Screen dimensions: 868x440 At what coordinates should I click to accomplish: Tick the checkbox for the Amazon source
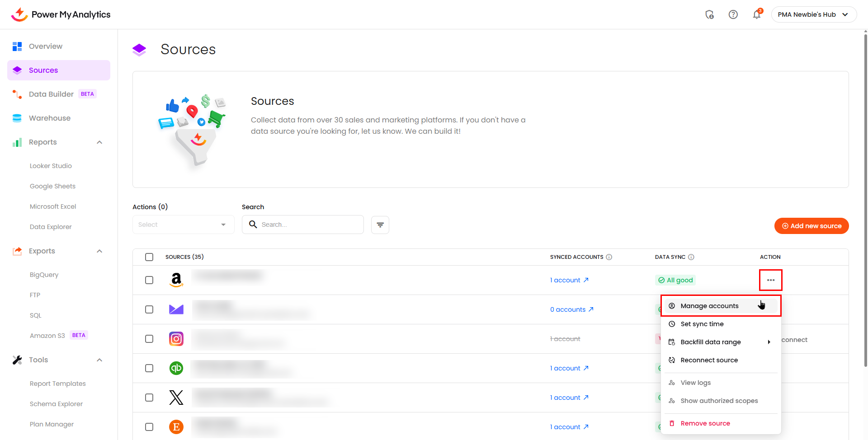click(x=149, y=280)
